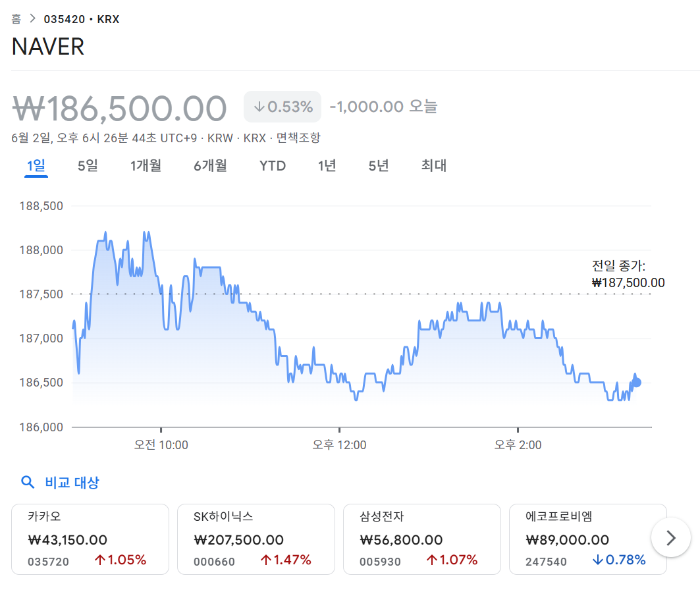Open the 카카오 stock card

(x=90, y=539)
